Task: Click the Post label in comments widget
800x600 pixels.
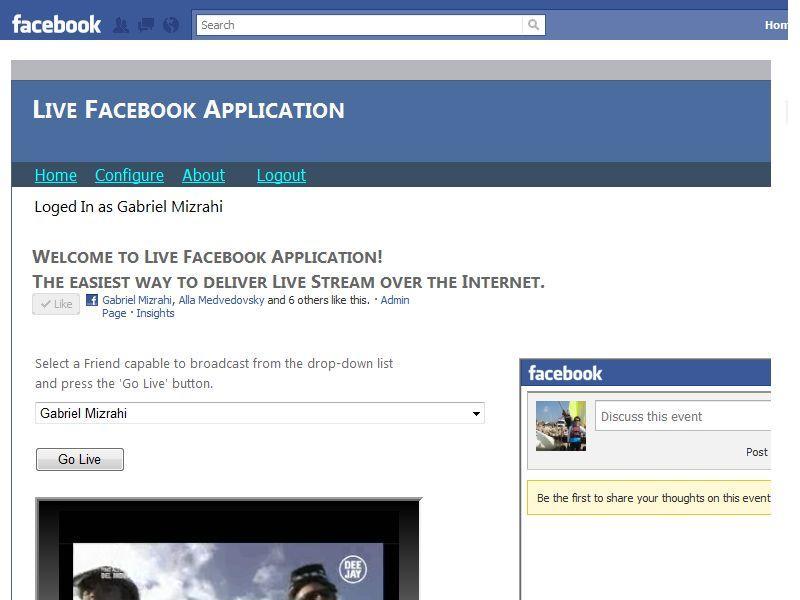Action: (757, 452)
